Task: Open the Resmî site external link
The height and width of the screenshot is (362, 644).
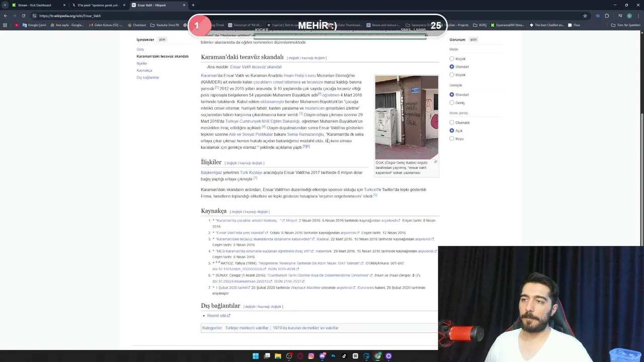Action: [x=218, y=316]
